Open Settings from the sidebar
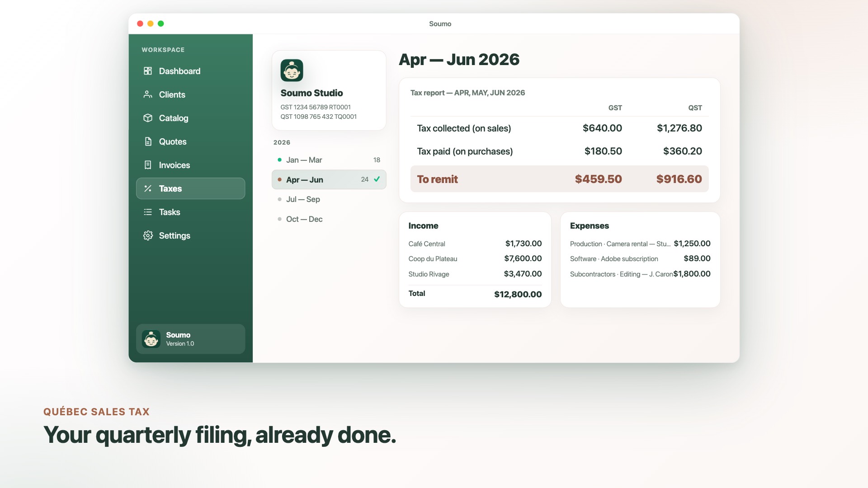The width and height of the screenshot is (868, 488). click(190, 235)
